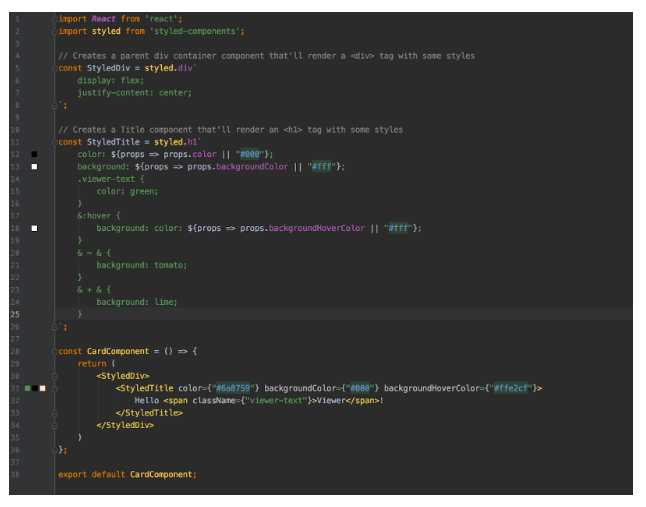
Task: Click 'backgroundHoverColor' property on line 18
Action: coord(317,228)
